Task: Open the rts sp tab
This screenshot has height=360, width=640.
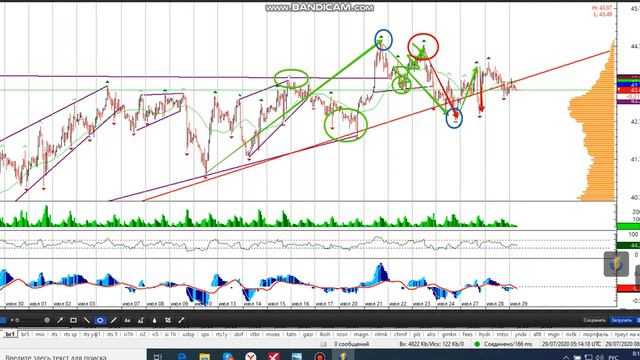Action: (x=70, y=334)
